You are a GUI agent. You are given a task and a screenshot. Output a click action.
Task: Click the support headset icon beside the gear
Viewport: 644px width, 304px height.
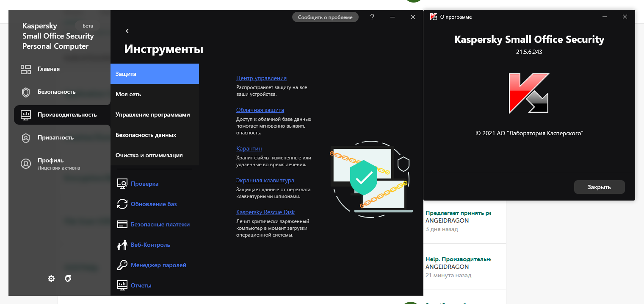[67, 279]
